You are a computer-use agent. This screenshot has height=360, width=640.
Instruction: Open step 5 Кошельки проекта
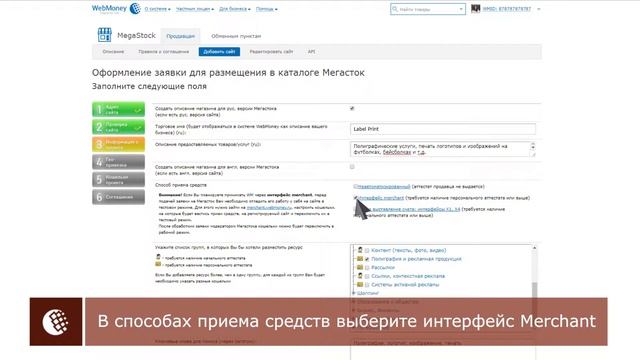[118, 180]
